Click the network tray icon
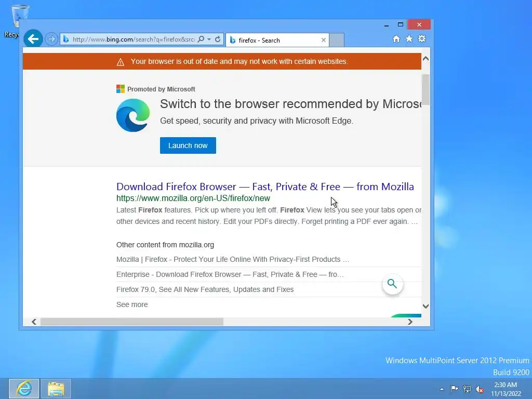532x399 pixels. (x=467, y=389)
